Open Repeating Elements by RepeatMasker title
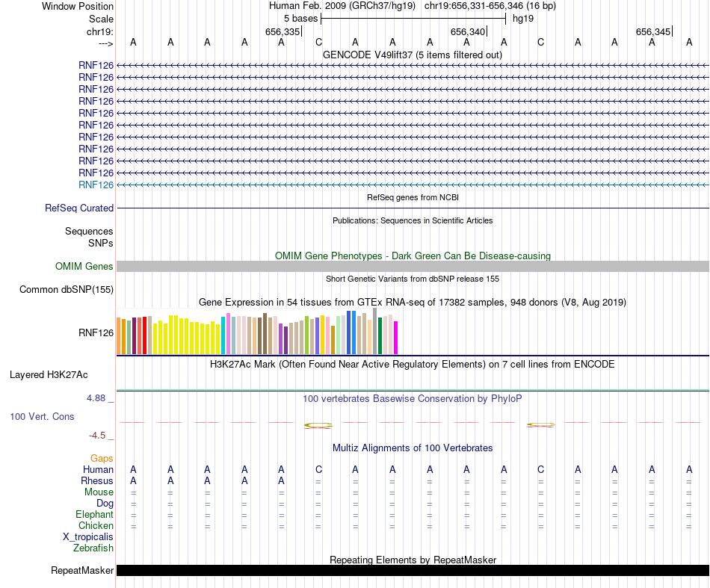 point(413,560)
